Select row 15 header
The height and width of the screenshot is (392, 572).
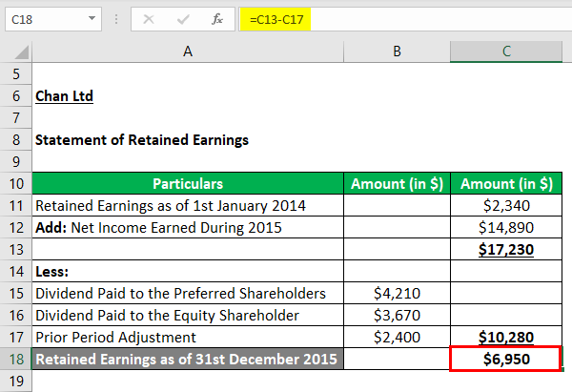click(15, 293)
